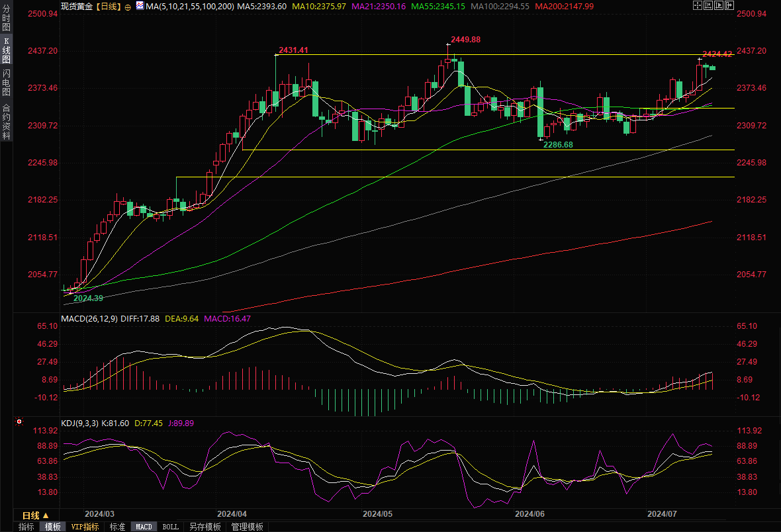Open the 合约资料 sidebar tab

click(6, 121)
